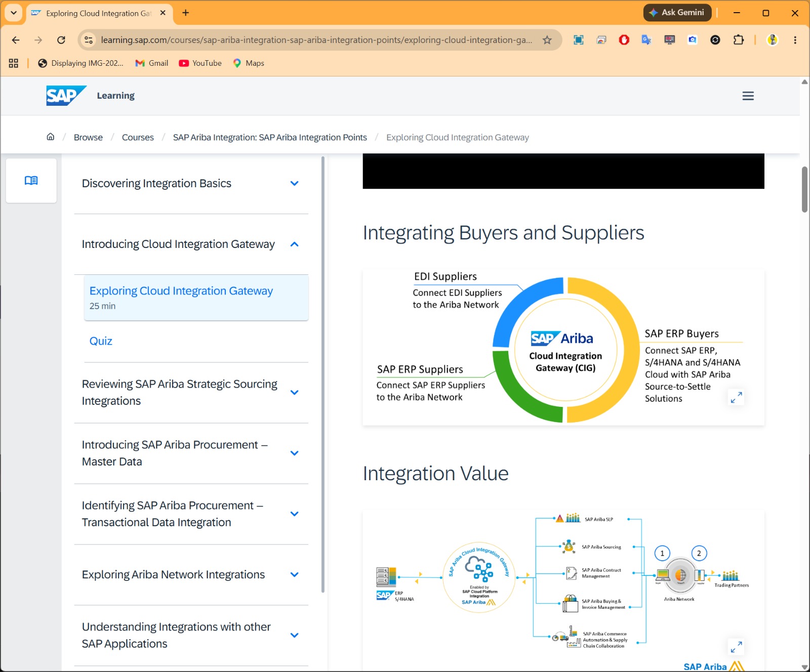This screenshot has width=810, height=672.
Task: Bookmark this page with the star icon
Action: [547, 40]
